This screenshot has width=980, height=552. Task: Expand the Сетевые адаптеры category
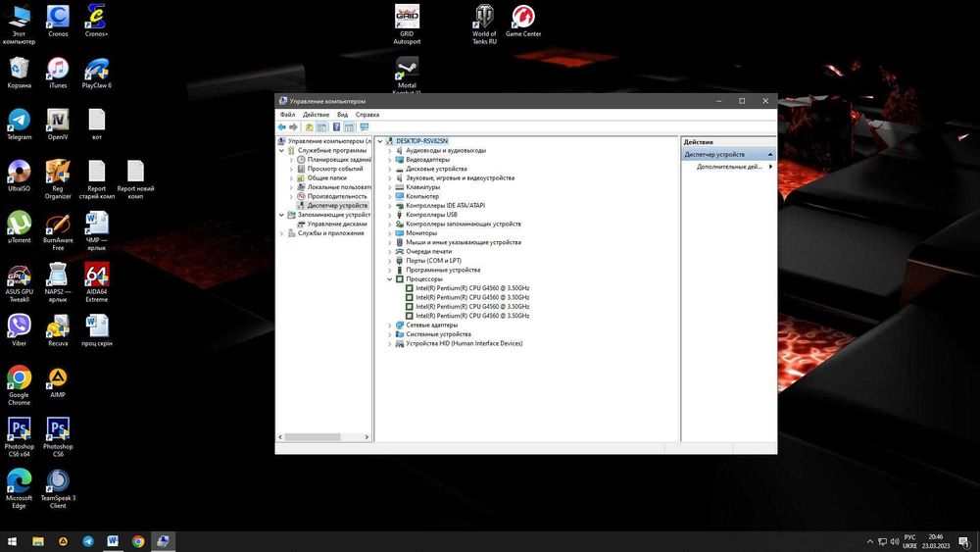389,326
